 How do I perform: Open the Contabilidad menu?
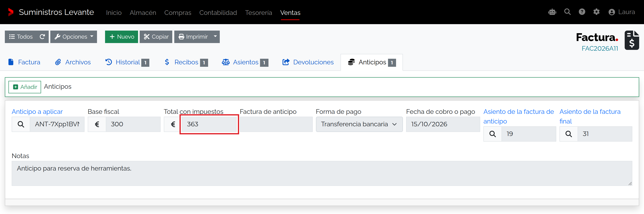(218, 12)
